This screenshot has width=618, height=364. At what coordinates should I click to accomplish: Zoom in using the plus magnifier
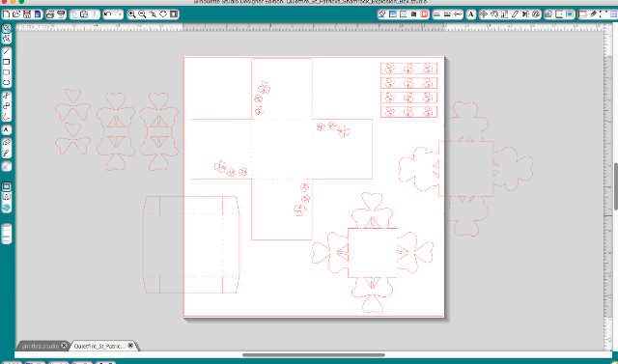(132, 14)
